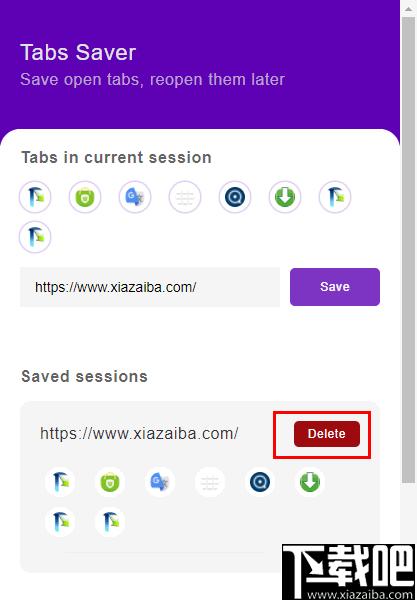Viewport: 417px width, 600px height.
Task: Click the green download arrow icon in saved session
Action: click(x=310, y=482)
